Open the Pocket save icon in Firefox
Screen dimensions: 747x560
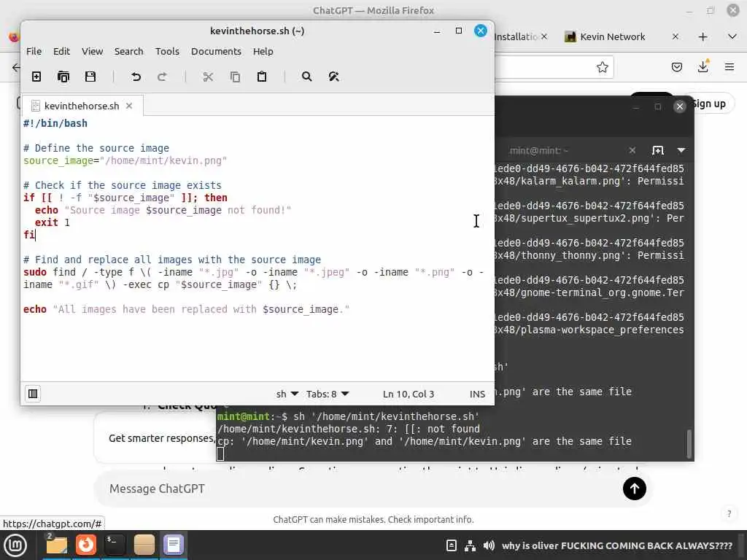point(676,67)
